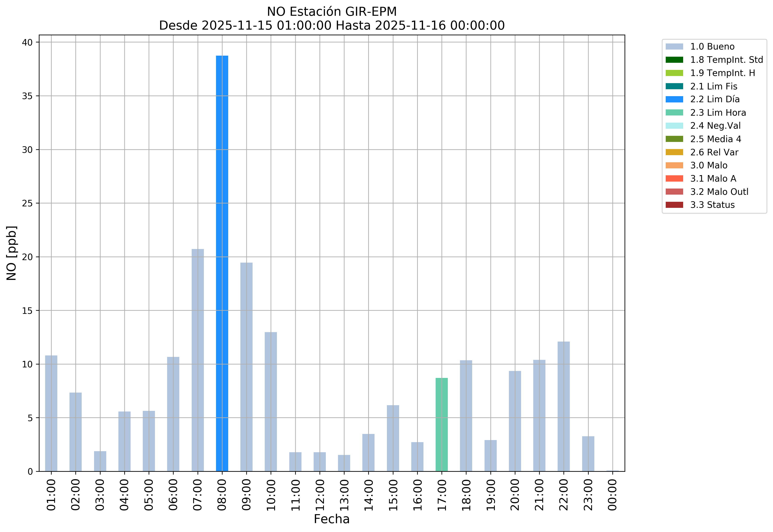Click the 2.3 Lim Hora legend swatch
Screen dimensions: 773x532
[674, 113]
